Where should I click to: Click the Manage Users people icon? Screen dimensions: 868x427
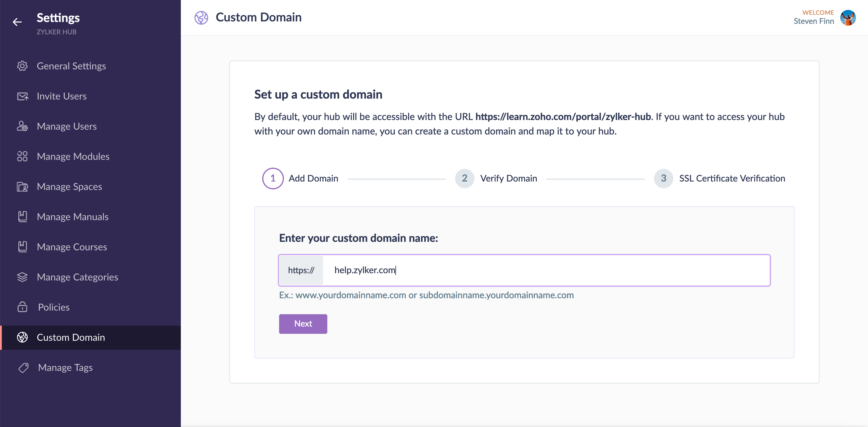tap(22, 126)
